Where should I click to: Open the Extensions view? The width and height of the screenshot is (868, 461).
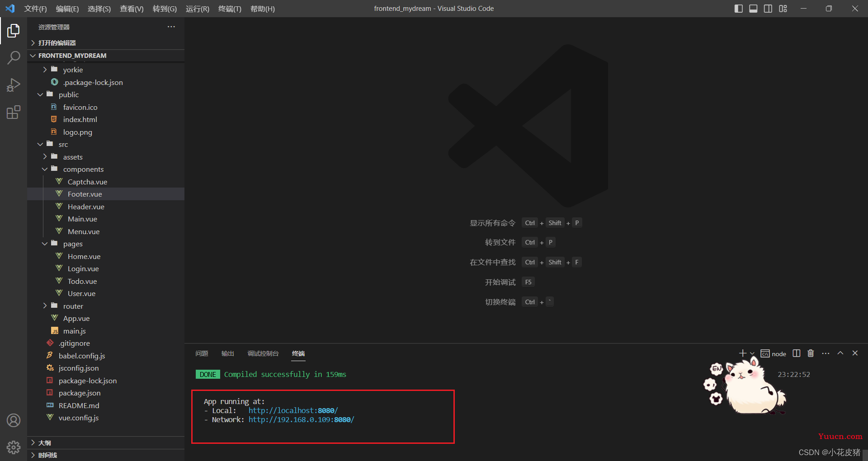coord(14,112)
